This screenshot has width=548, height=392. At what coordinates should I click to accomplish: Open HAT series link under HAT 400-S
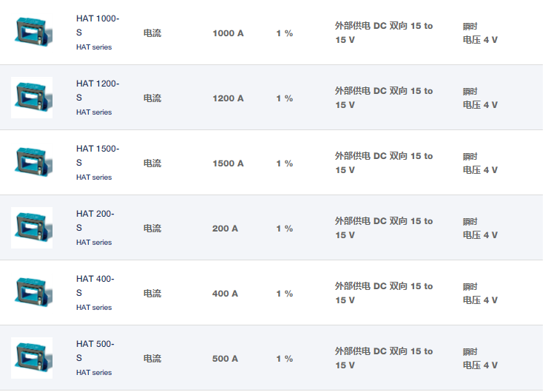[x=94, y=308]
